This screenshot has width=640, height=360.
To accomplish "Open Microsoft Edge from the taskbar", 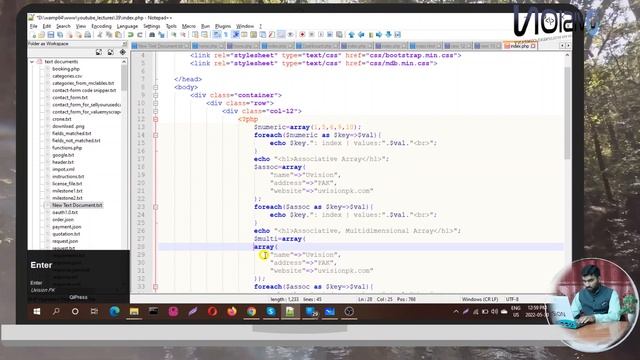I will (x=114, y=311).
